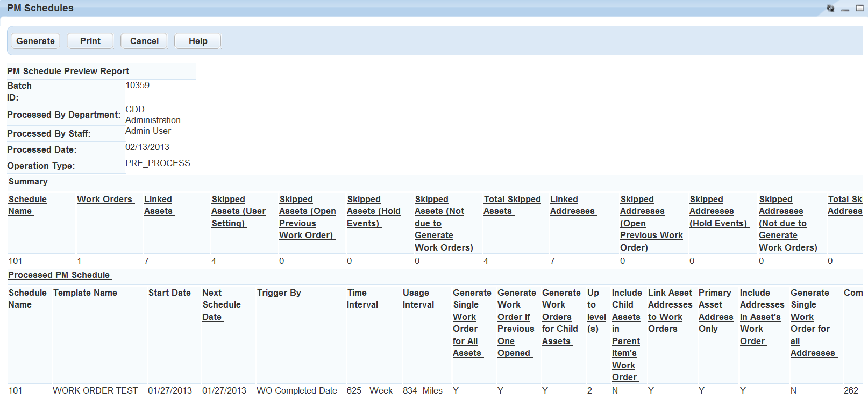Sort by Linked Addresses column
Viewport: 868px width, 399px height.
[572, 205]
